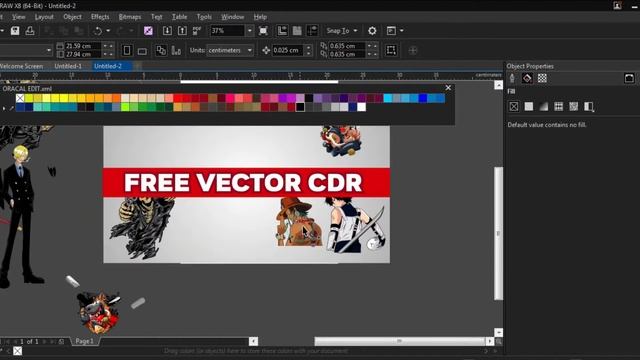640x360 pixels.
Task: Open the zoom level dropdown arrow
Action: point(249,31)
